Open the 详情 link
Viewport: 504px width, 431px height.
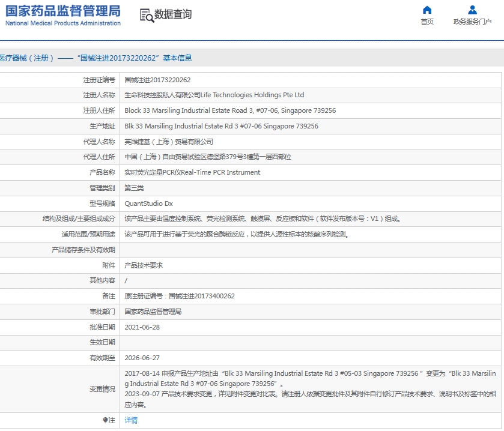[x=130, y=420]
